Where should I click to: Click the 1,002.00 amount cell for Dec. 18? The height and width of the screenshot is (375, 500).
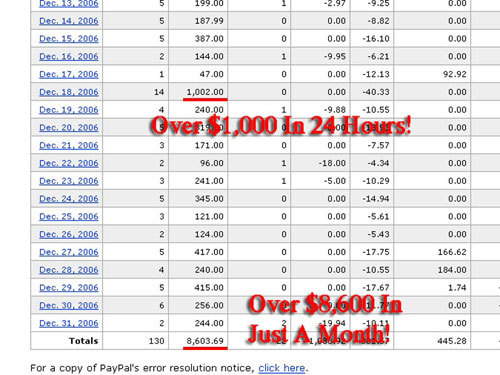tap(198, 92)
